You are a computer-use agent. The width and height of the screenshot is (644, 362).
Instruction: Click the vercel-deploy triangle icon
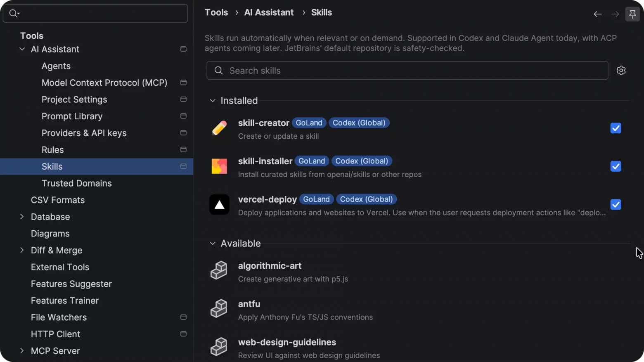tap(219, 205)
